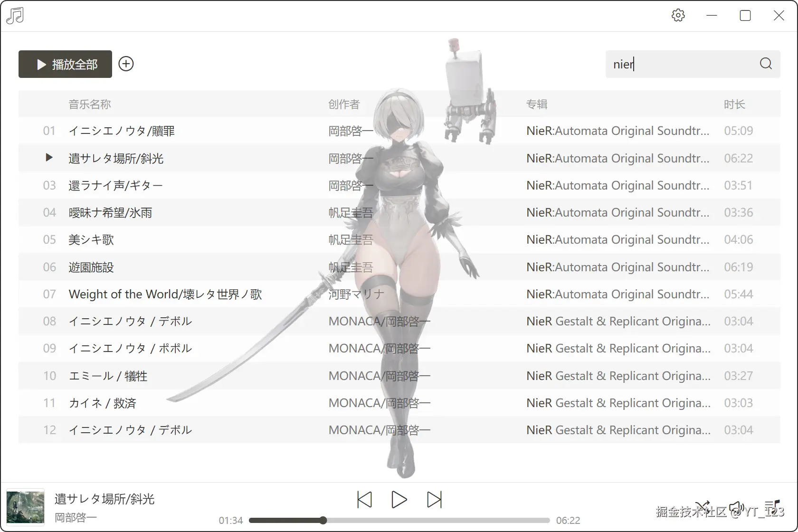
Task: Click duration 03:51 in row 03
Action: [738, 185]
